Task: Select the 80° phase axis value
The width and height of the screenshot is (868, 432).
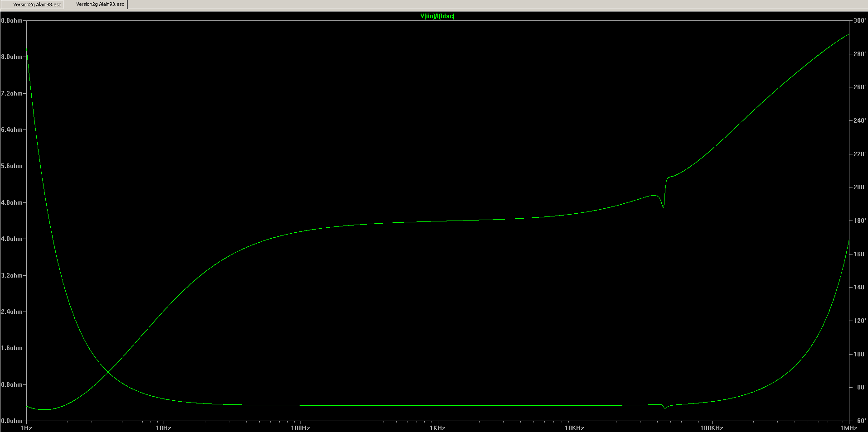Action: coord(861,388)
